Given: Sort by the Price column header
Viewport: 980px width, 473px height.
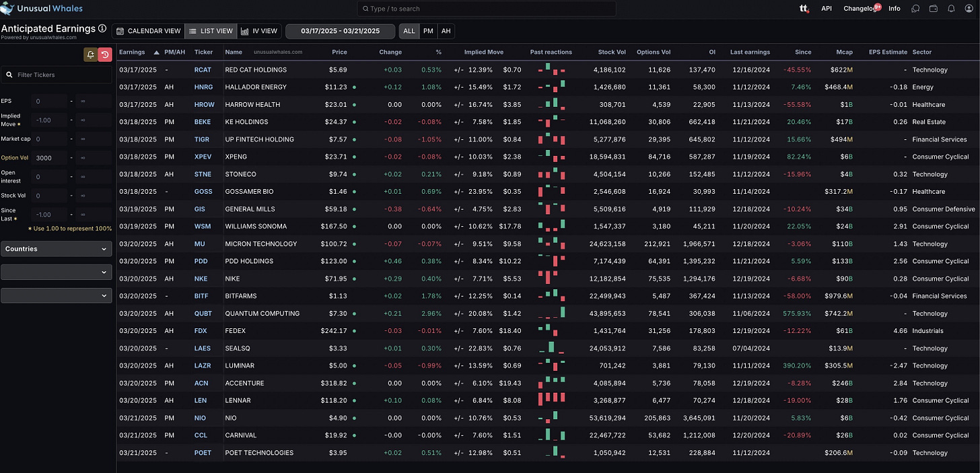Looking at the screenshot, I should (339, 52).
